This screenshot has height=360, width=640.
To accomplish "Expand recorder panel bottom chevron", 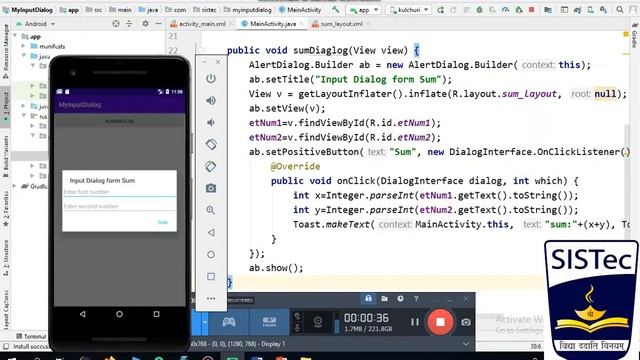I will pyautogui.click(x=466, y=344).
